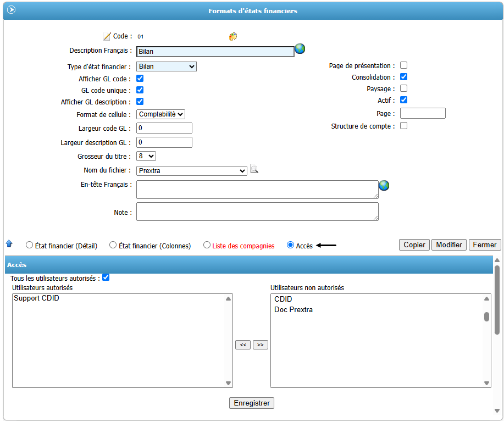Select État financier (Détail) radio option

click(30, 245)
